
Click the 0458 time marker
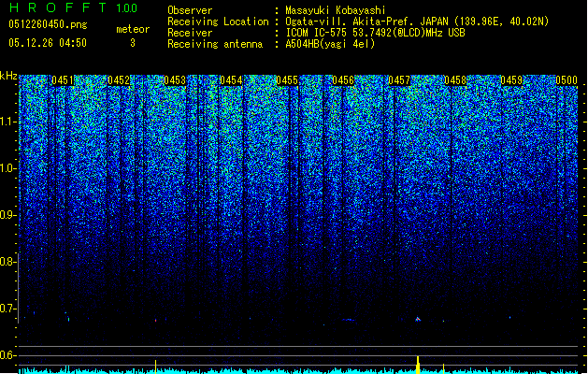tap(455, 80)
